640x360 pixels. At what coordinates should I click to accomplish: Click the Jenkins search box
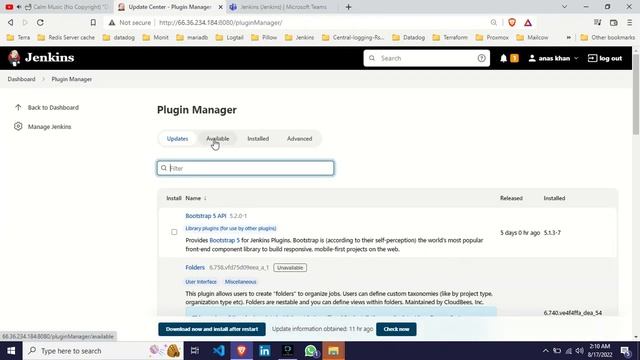(x=427, y=58)
